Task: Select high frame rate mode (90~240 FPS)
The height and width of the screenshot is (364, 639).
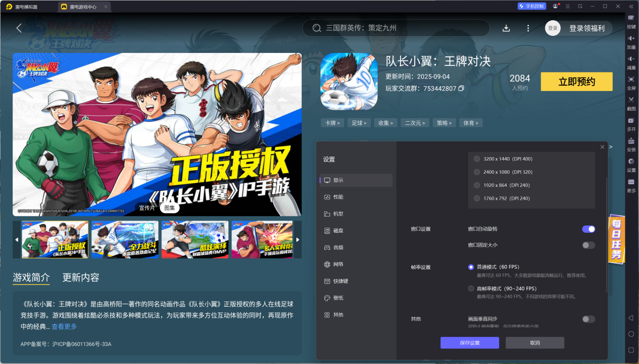Action: pyautogui.click(x=471, y=288)
